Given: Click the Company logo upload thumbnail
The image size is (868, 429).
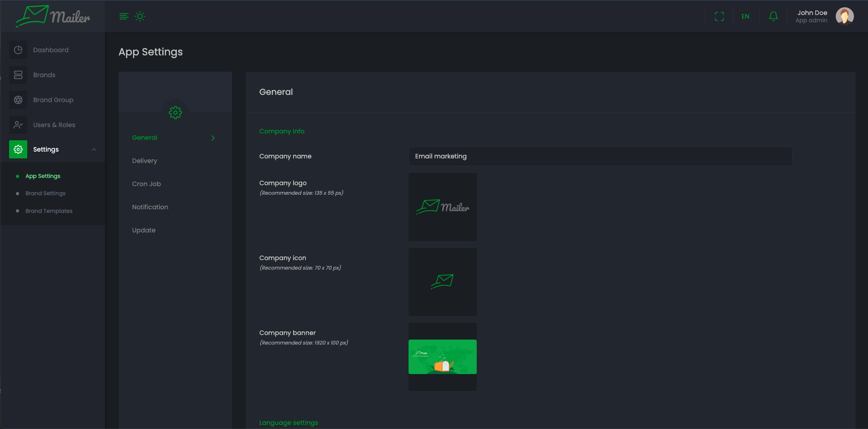Looking at the screenshot, I should 442,207.
